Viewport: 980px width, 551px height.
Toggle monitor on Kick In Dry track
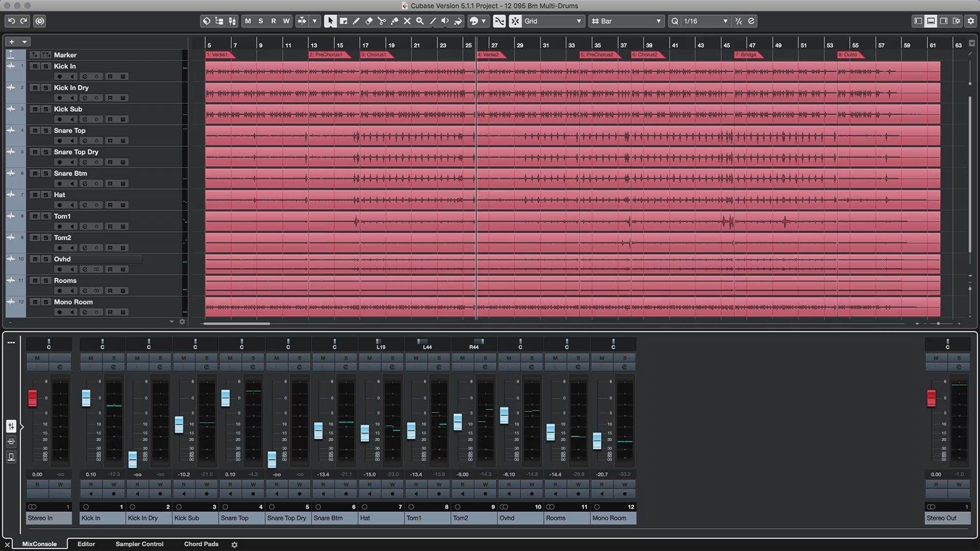point(72,98)
